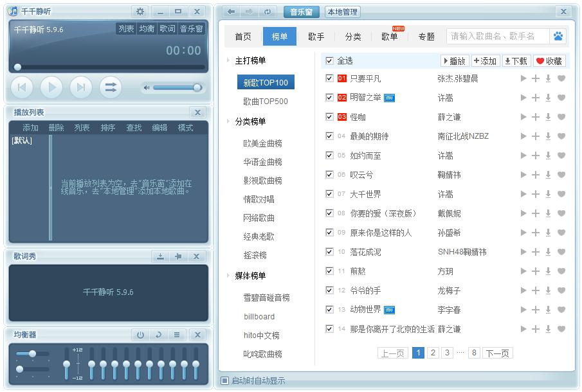Download the song 怪咖

point(548,117)
